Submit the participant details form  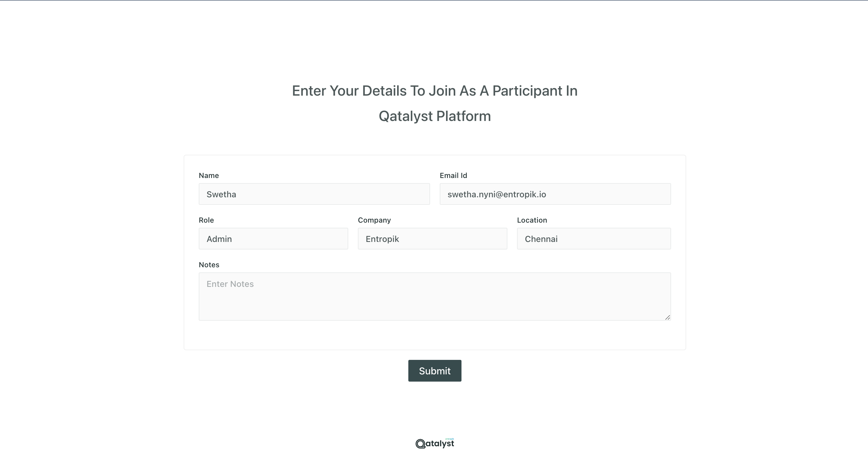[435, 371]
